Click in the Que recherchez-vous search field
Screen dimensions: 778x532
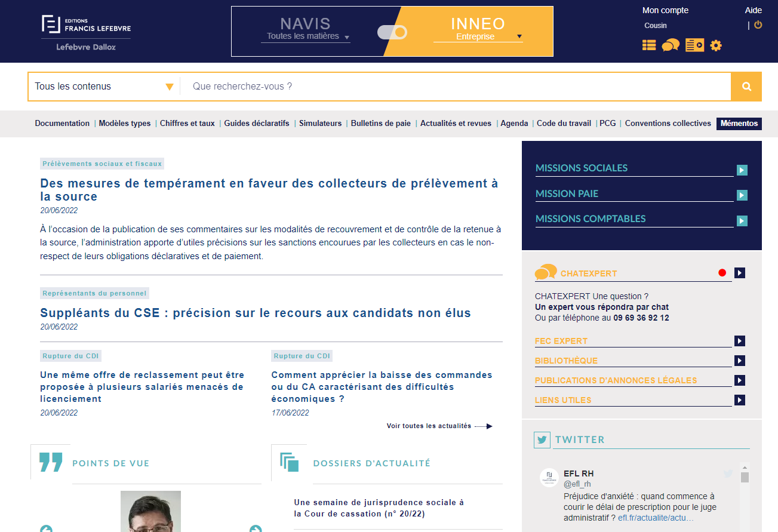pyautogui.click(x=456, y=87)
